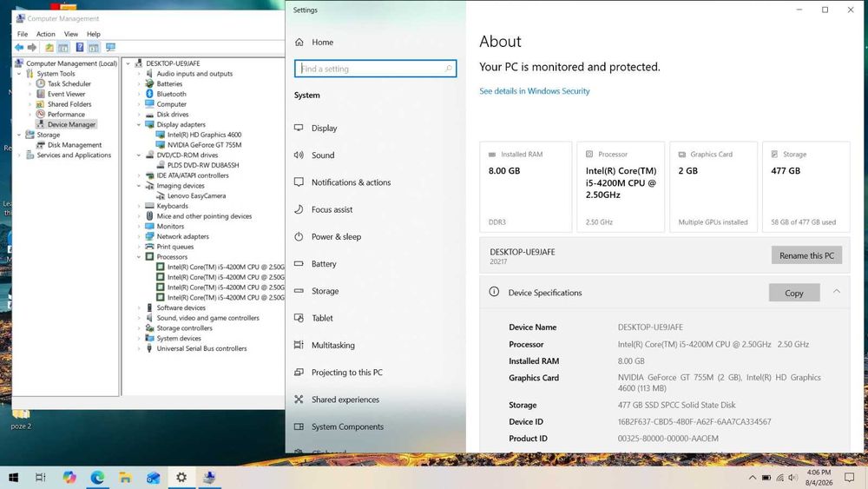
Task: Expand the Keyboards node
Action: [x=139, y=206]
